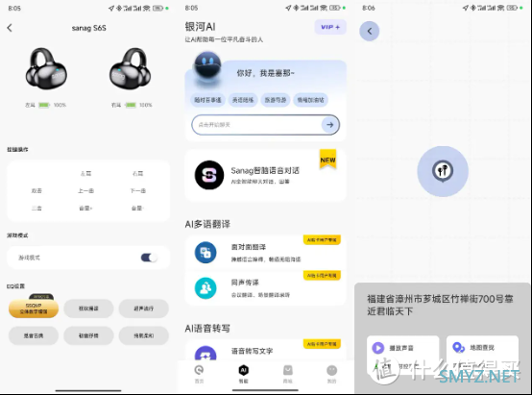Screen dimensions: 532x395
Task: Tap the yellow AI badge on 语音转写文字
Action: (x=322, y=344)
